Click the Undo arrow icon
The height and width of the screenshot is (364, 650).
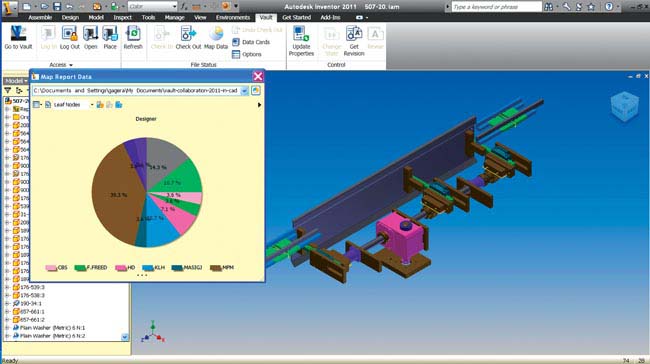pos(69,6)
